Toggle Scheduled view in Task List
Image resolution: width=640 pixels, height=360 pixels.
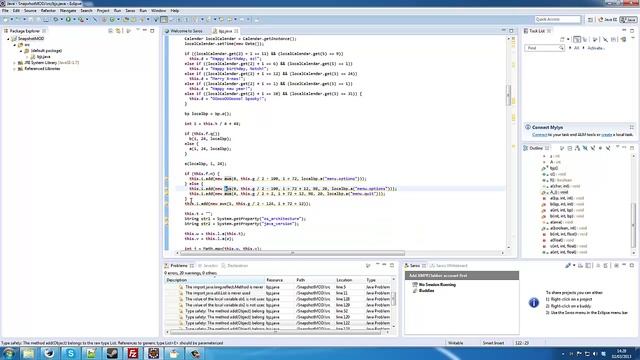pyautogui.click(x=585, y=40)
